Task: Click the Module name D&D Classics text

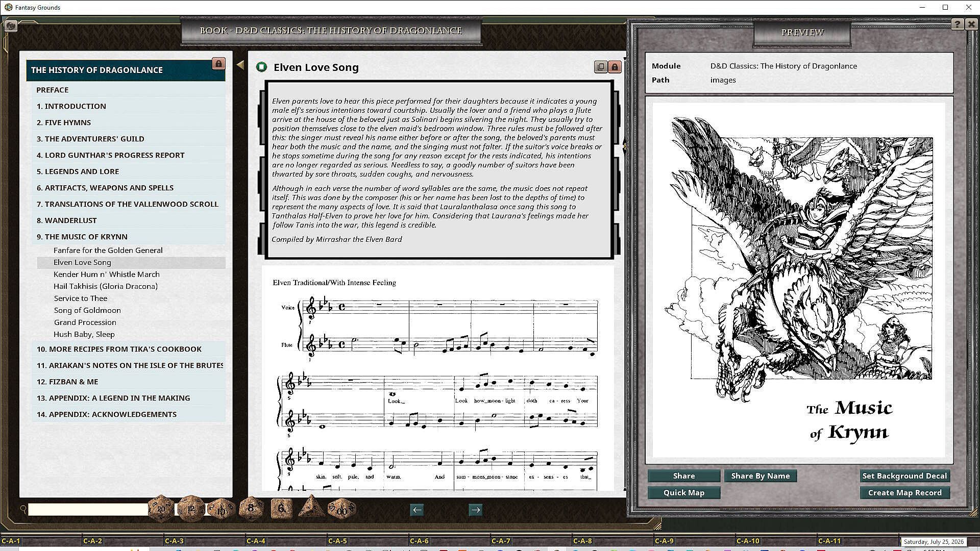Action: [783, 66]
